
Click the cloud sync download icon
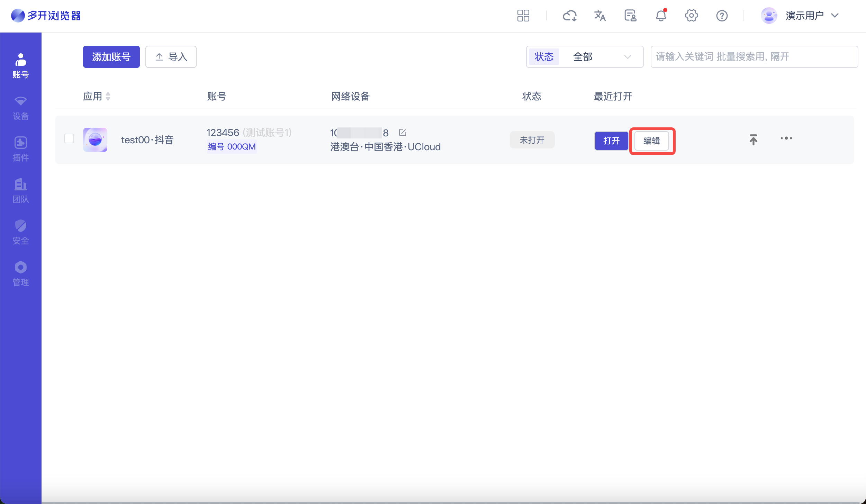pos(569,16)
